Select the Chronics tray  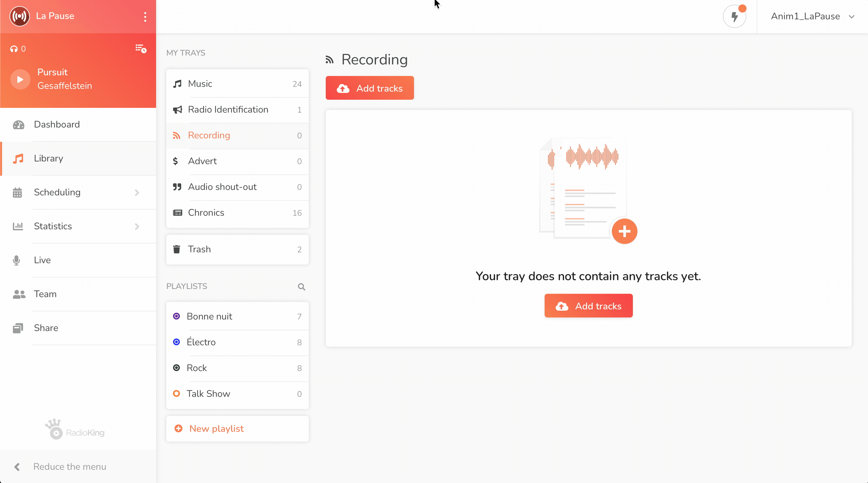pyautogui.click(x=238, y=213)
